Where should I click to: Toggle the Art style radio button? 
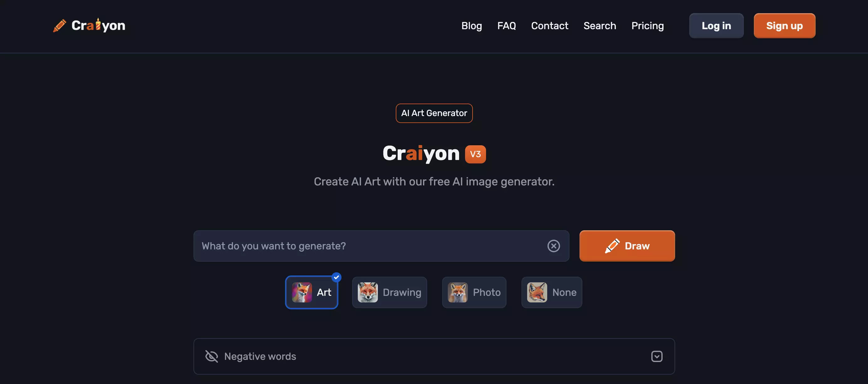tap(312, 292)
